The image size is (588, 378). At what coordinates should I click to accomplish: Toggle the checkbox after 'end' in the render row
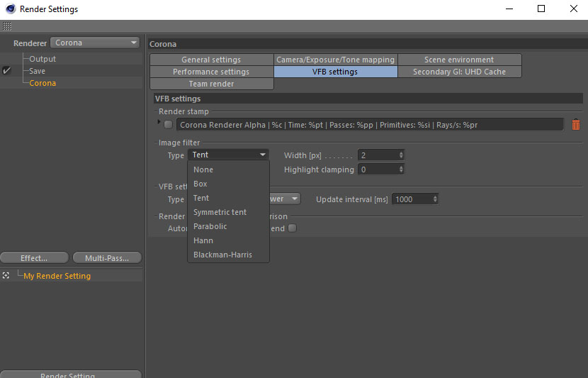click(292, 228)
